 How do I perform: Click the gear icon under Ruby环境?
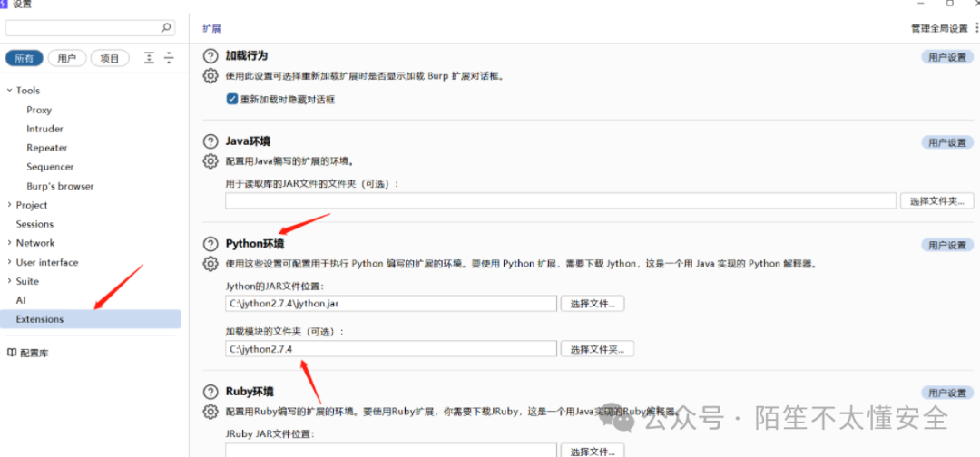pyautogui.click(x=211, y=412)
